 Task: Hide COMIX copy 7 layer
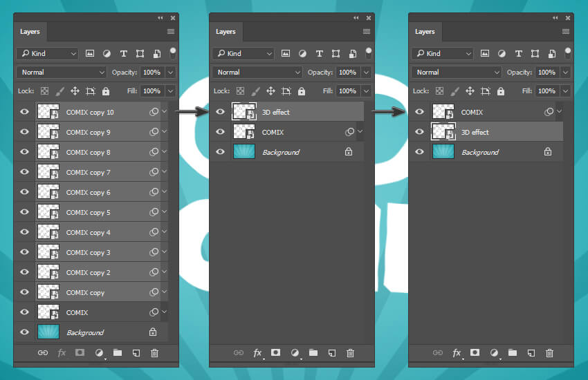(24, 171)
